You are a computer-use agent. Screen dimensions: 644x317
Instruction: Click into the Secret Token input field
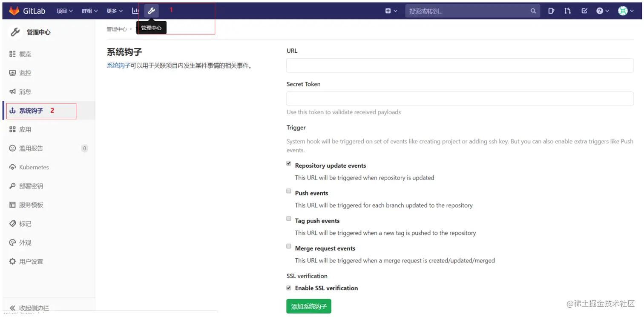click(460, 99)
